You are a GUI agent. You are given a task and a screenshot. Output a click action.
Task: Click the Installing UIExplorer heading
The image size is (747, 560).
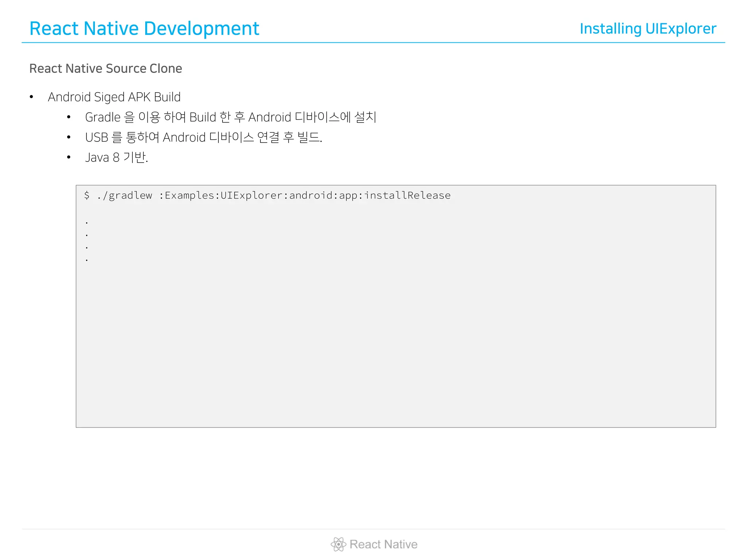[x=648, y=29]
